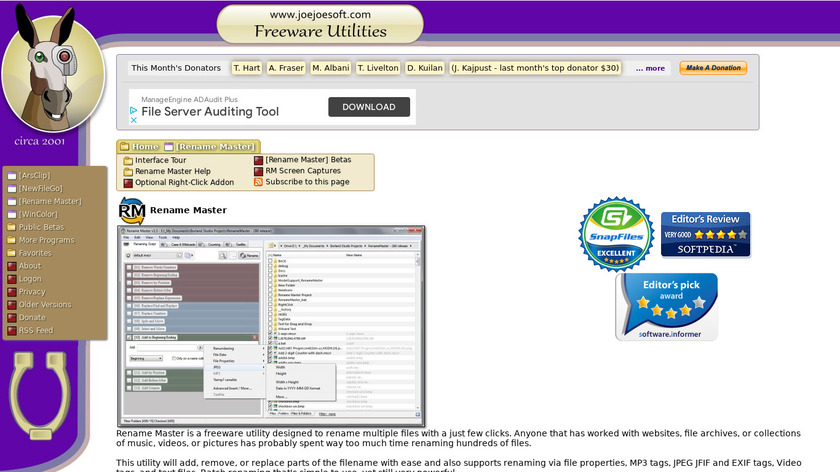
Task: Click the Home breadcrumb folder icon
Action: coord(125,146)
